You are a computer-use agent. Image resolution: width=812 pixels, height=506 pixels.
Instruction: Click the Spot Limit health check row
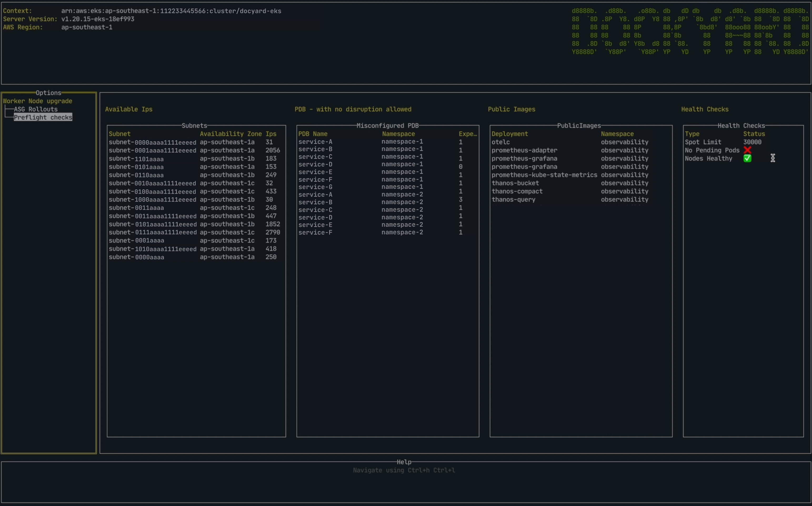(703, 142)
